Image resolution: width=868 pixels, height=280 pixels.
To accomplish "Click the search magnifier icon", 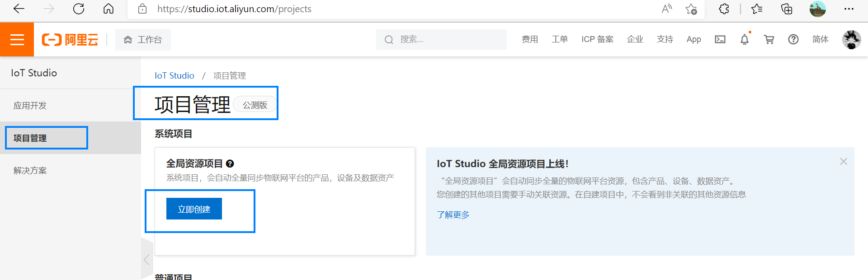I will tap(389, 40).
